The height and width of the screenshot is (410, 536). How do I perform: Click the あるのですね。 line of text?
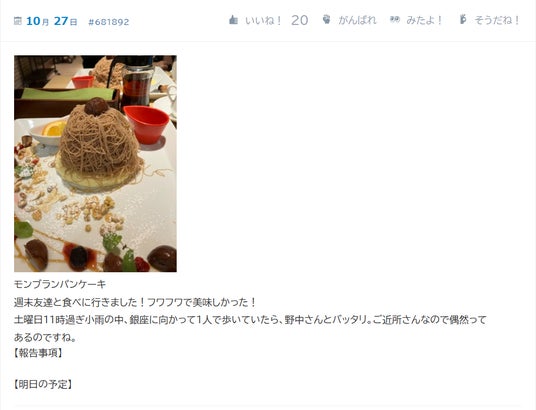point(45,338)
